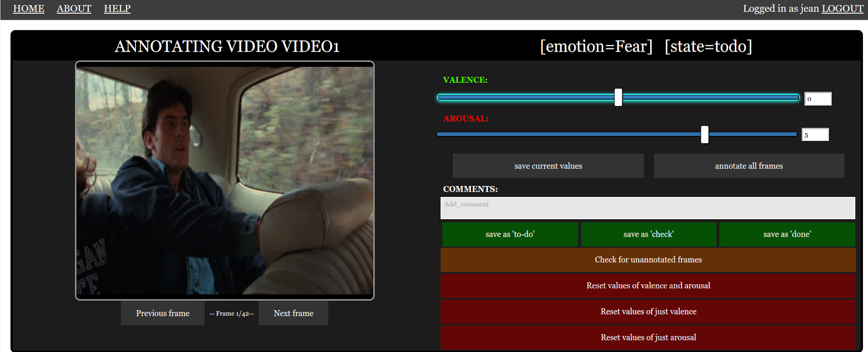Advance to the next frame
The image size is (868, 352).
click(293, 313)
